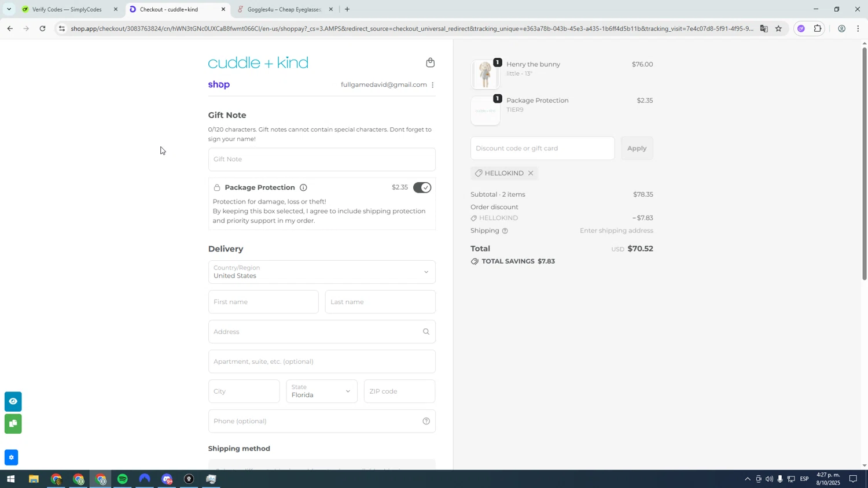The height and width of the screenshot is (488, 868).
Task: Click the Address input field
Action: pos(322,332)
